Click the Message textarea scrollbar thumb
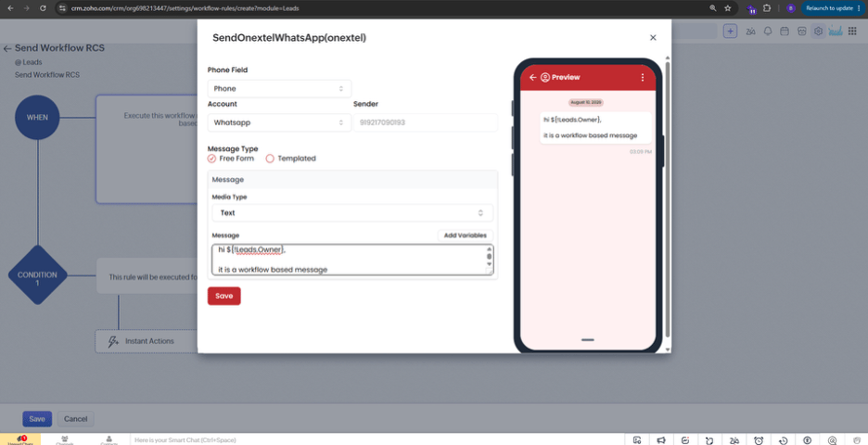 click(x=490, y=256)
